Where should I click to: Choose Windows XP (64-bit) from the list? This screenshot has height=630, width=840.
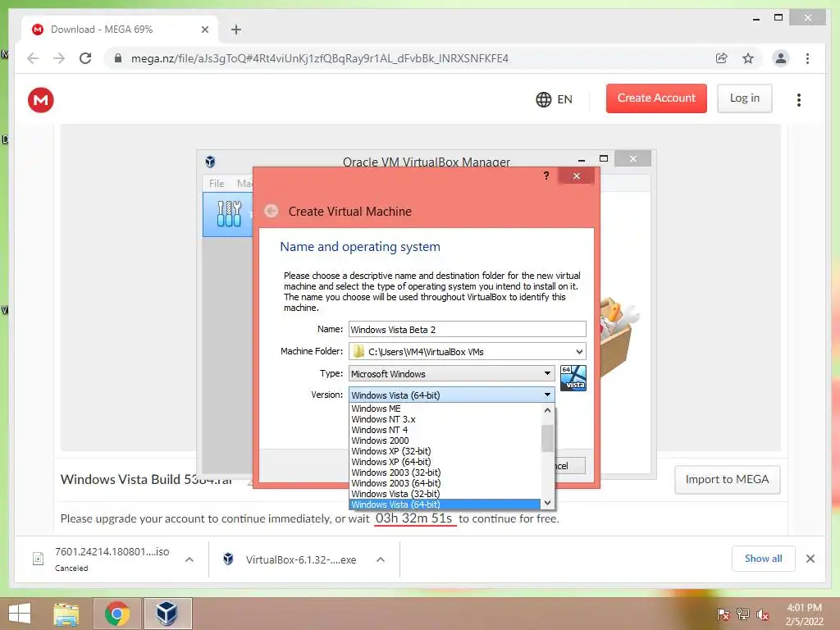[445, 462]
